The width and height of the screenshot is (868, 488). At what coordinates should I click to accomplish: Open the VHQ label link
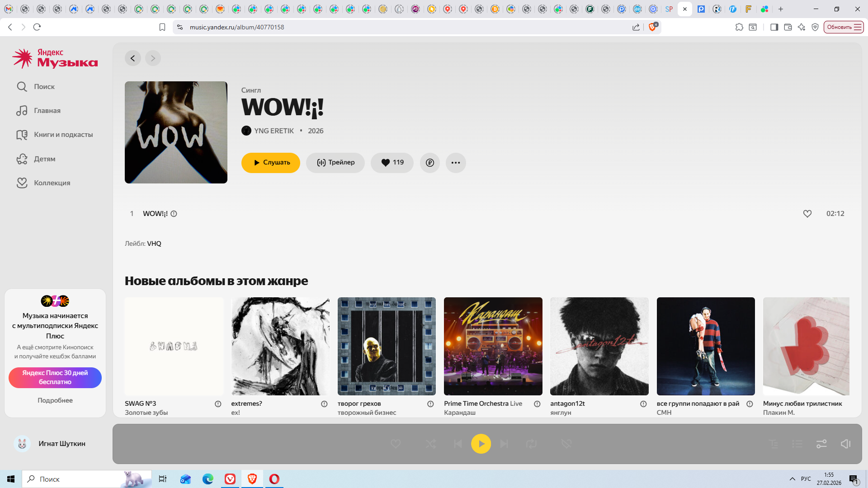(x=154, y=244)
